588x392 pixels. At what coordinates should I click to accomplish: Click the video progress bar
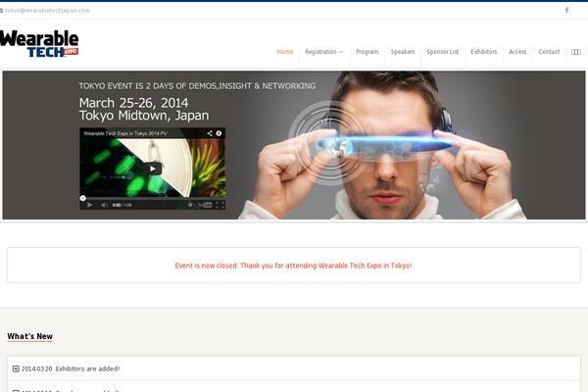(x=152, y=198)
